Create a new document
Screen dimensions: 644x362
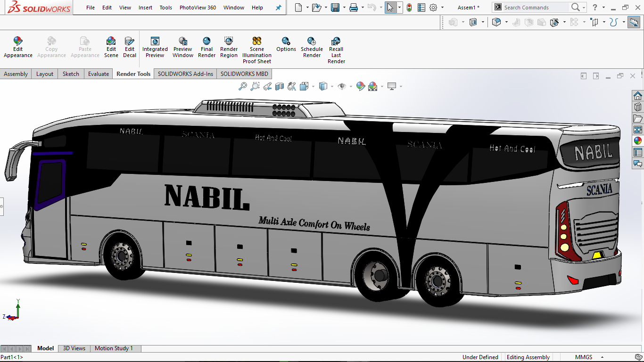click(298, 8)
